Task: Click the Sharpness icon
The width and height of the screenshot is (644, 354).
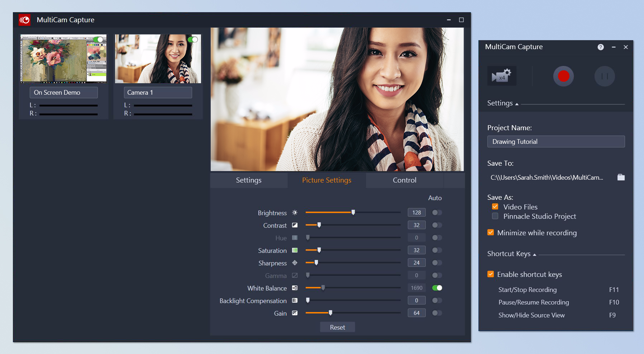Action: pos(295,263)
